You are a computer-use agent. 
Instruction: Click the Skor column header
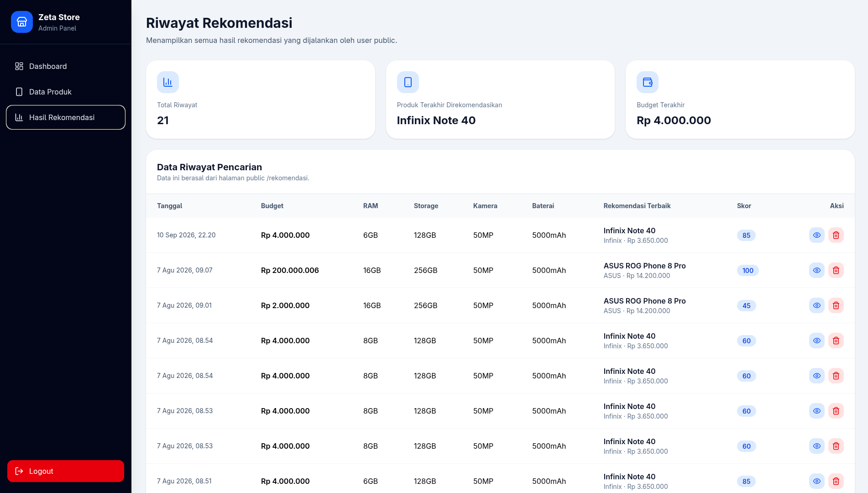[744, 206]
